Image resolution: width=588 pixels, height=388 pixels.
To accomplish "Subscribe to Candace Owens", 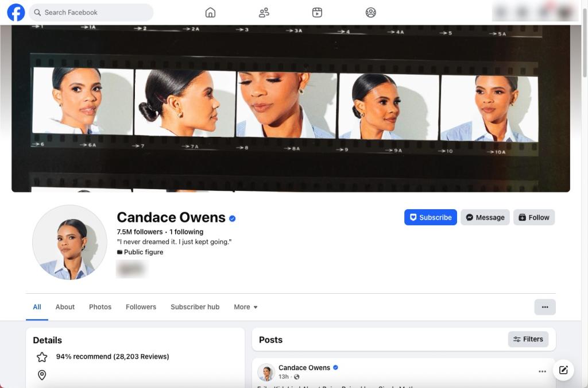I will click(x=430, y=217).
